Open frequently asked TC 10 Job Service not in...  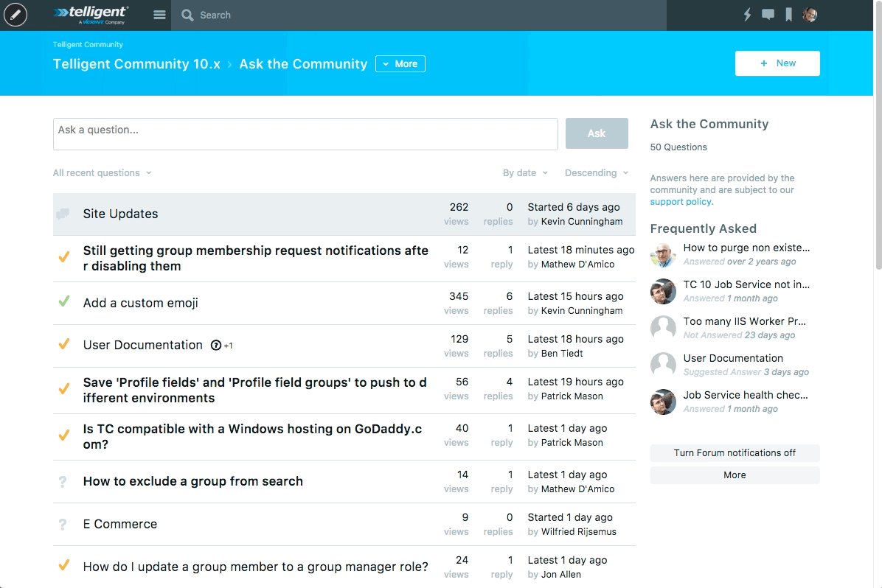746,284
